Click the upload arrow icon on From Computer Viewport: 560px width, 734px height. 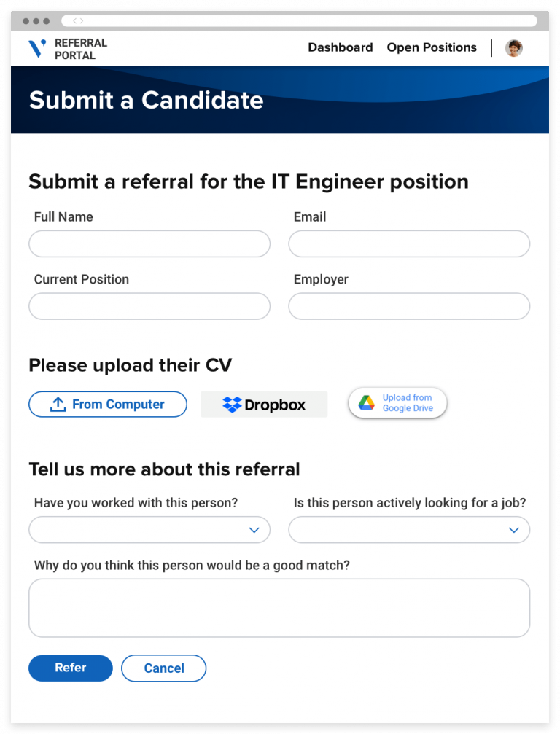[x=57, y=404]
